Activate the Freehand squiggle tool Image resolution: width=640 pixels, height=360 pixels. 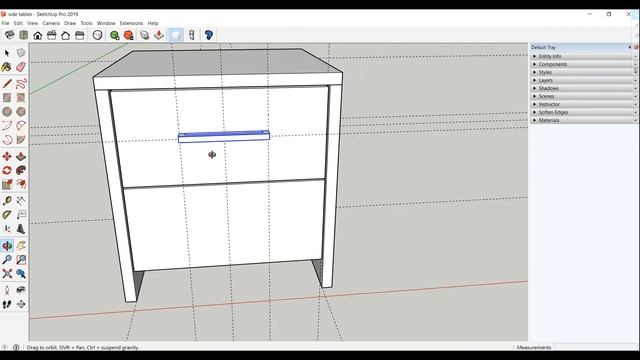tap(21, 84)
